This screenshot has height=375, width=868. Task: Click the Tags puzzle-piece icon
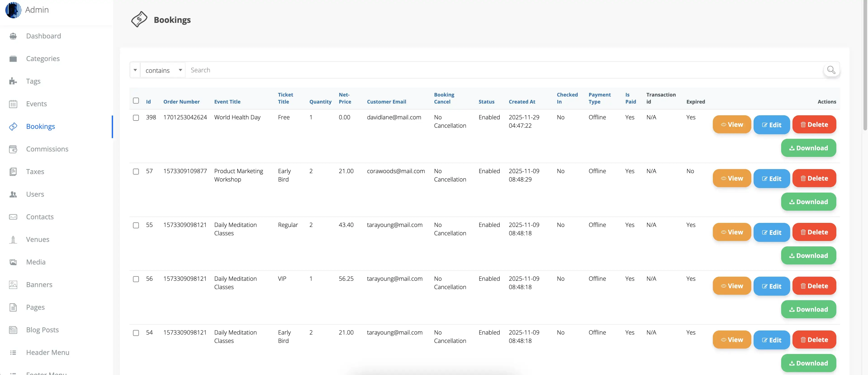click(x=13, y=81)
